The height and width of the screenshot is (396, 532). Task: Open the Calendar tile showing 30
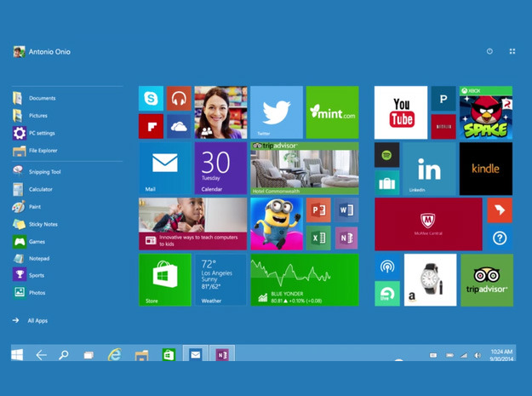[220, 169]
